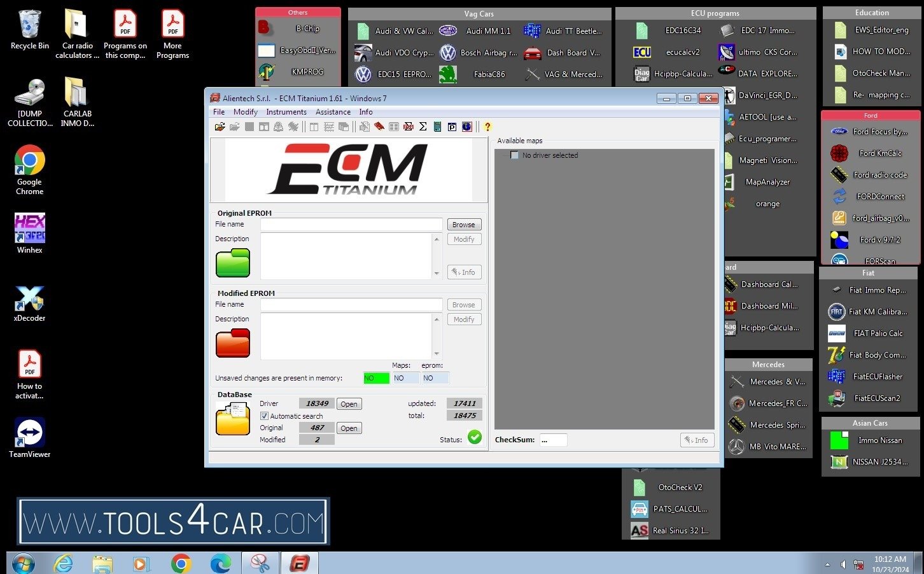Open the Winhex desktop shortcut

30,234
